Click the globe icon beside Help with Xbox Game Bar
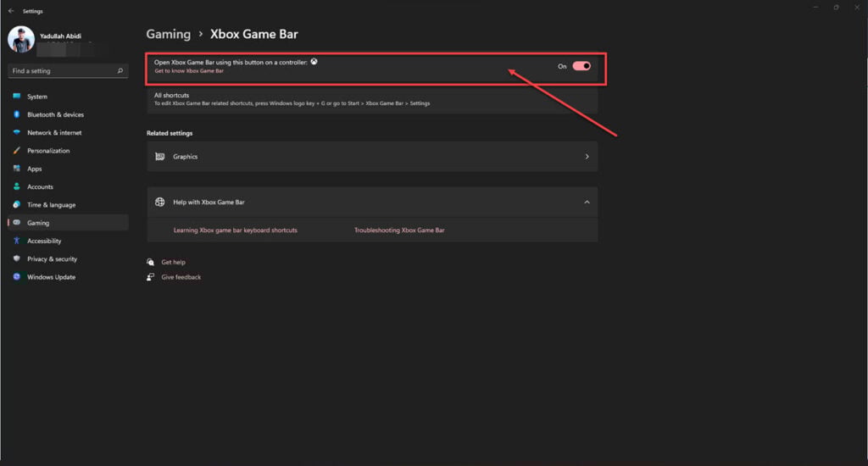The image size is (868, 466). 160,202
